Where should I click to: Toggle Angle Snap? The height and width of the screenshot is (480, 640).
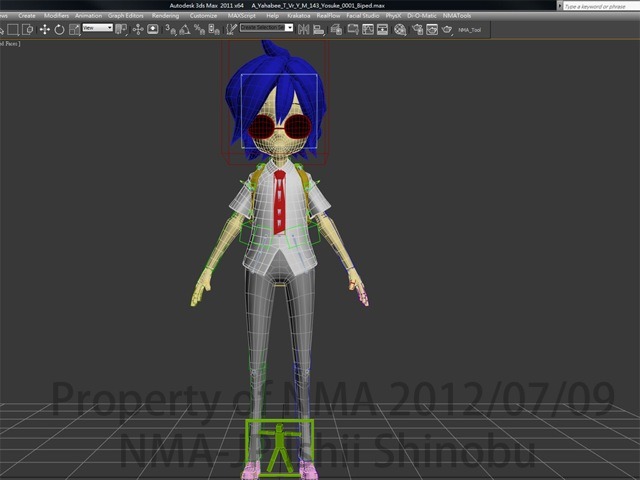tap(185, 29)
